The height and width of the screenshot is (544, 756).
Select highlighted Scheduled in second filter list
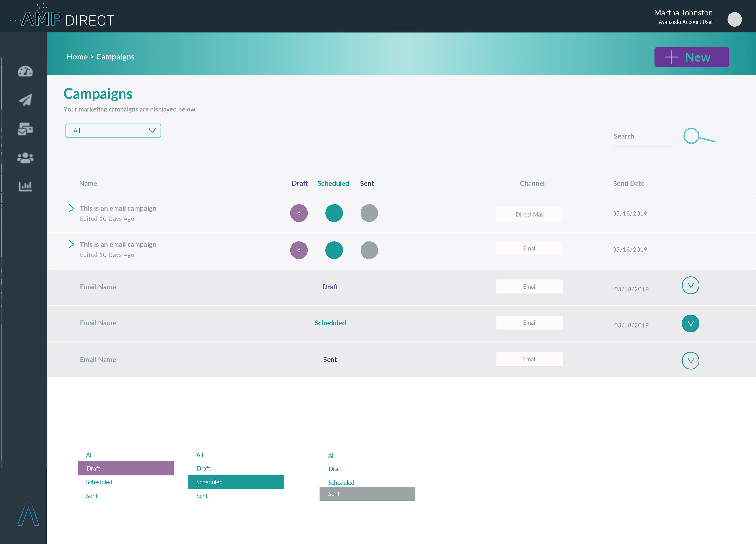(236, 482)
